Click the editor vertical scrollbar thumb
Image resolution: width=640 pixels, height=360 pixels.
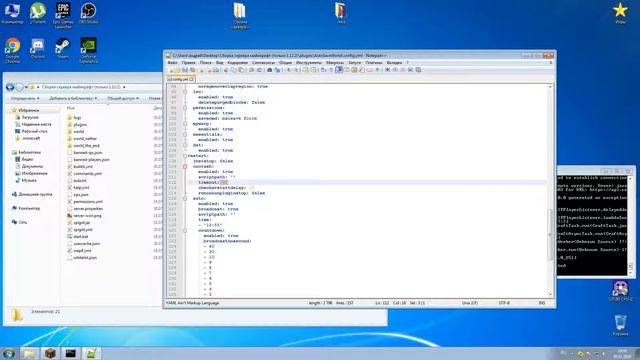click(x=550, y=235)
